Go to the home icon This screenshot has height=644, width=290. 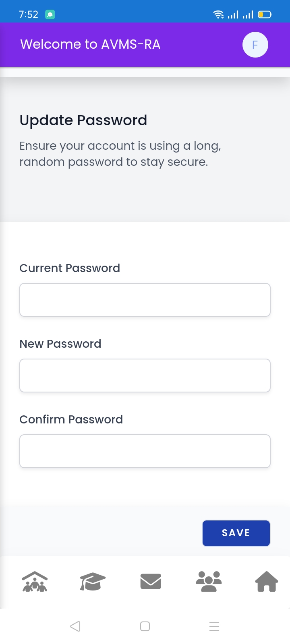click(267, 582)
